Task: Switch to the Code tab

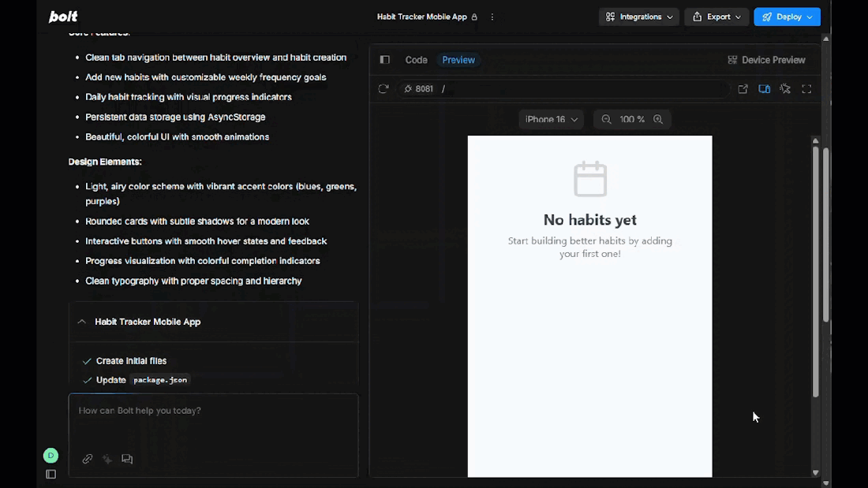Action: coord(417,60)
